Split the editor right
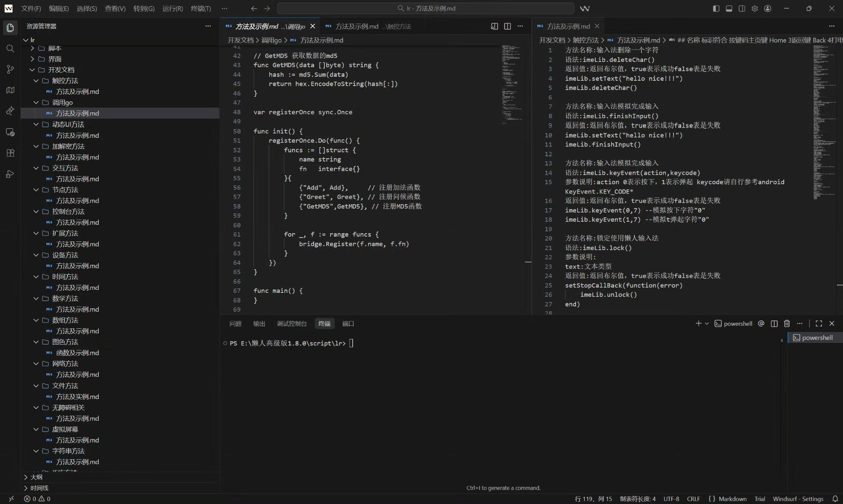Image resolution: width=843 pixels, height=504 pixels. coord(508,26)
